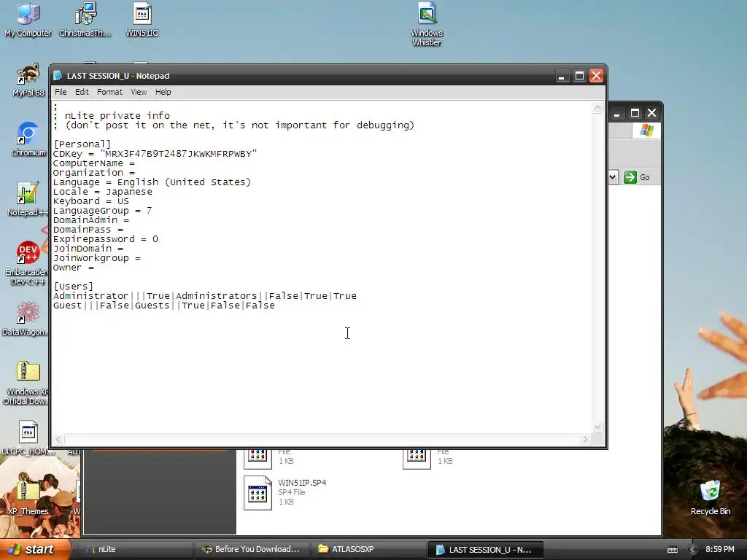Screen dimensions: 747x560
Task: Click the [Personal] section header text
Action: click(82, 144)
